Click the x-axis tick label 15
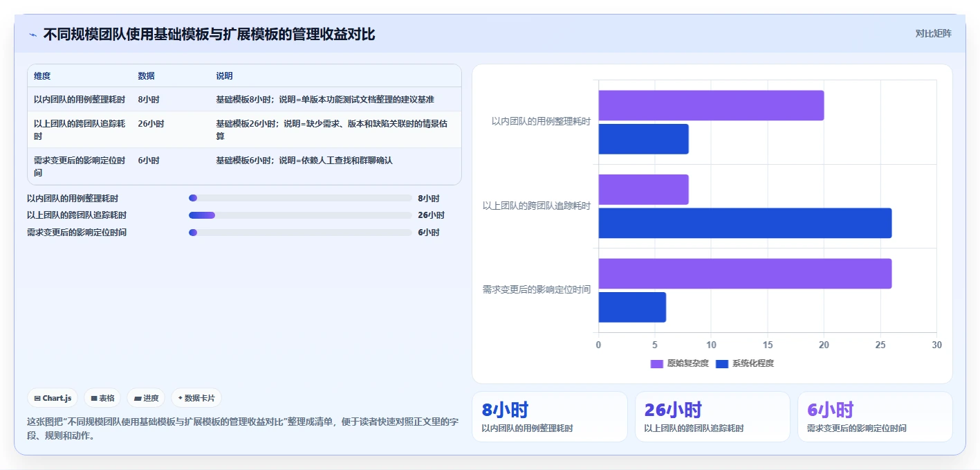This screenshot has height=470, width=980. pyautogui.click(x=768, y=345)
